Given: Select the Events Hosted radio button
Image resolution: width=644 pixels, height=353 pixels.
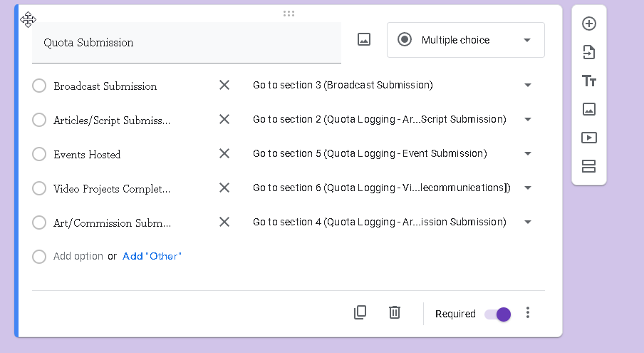Looking at the screenshot, I should pos(39,154).
